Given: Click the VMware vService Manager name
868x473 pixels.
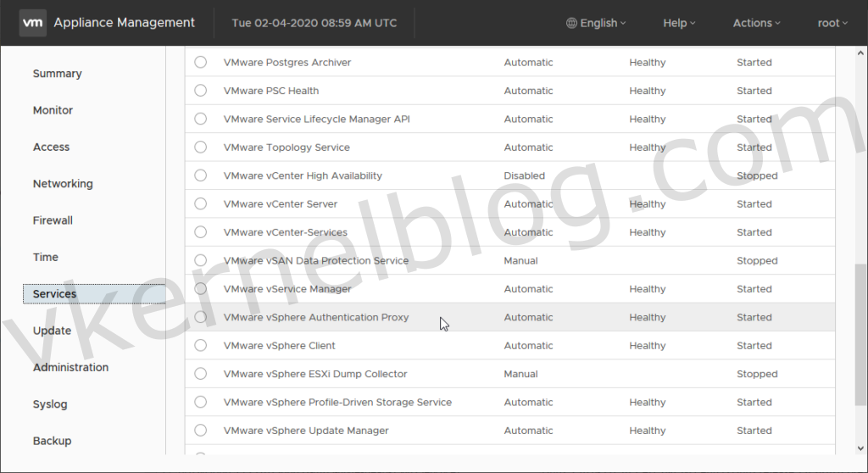Looking at the screenshot, I should pos(287,288).
